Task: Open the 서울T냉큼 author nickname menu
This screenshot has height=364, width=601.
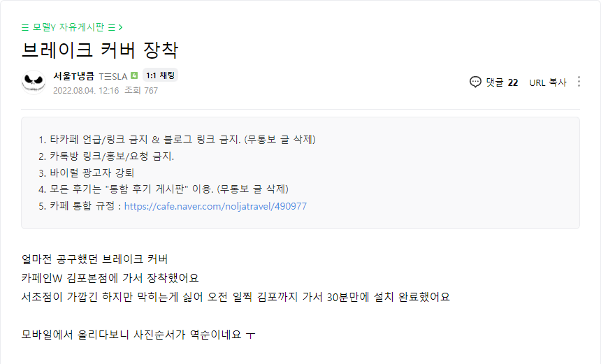Action: [74, 75]
